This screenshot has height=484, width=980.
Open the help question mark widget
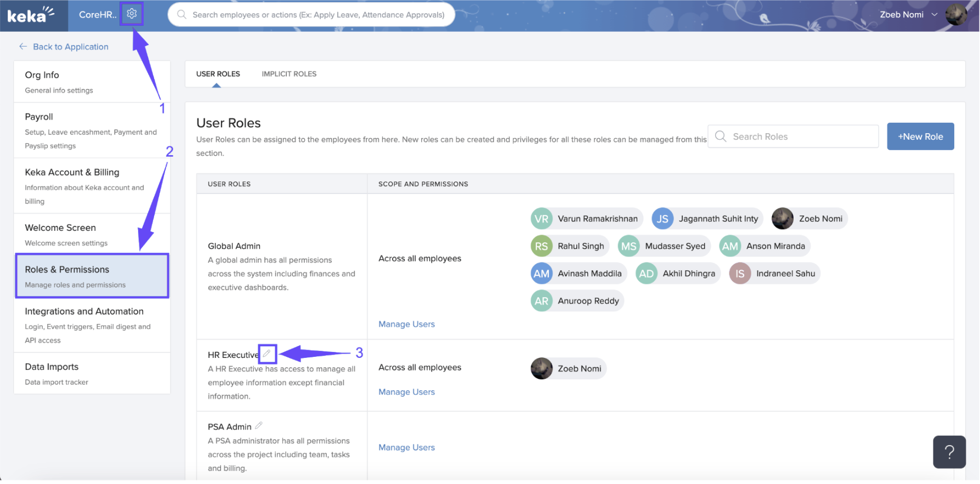[x=949, y=452]
